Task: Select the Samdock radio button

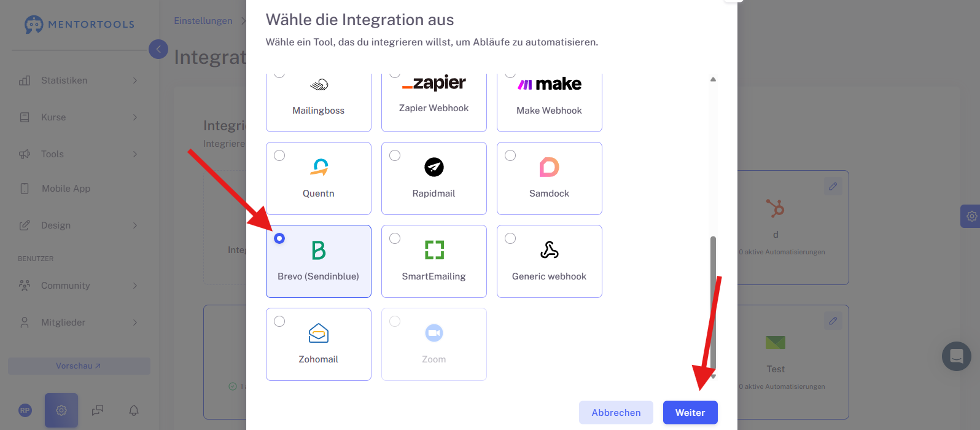Action: (510, 155)
